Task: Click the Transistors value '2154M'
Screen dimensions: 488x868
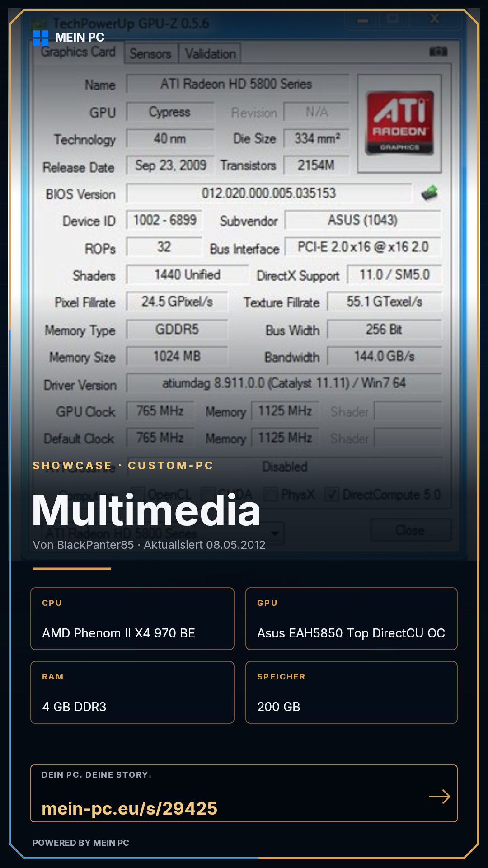Action: (317, 165)
